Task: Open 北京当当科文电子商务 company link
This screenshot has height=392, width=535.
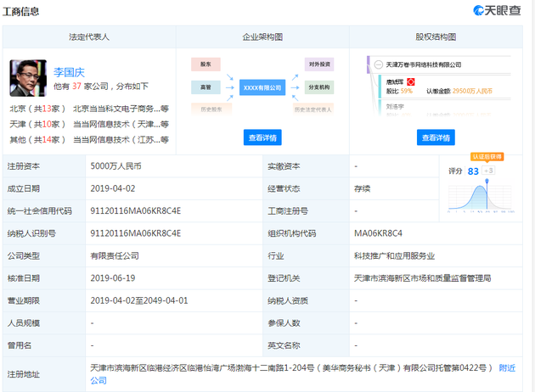Action: pos(121,109)
